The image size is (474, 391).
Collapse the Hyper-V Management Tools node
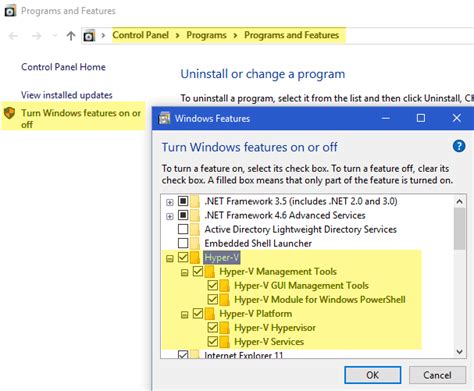coord(184,273)
